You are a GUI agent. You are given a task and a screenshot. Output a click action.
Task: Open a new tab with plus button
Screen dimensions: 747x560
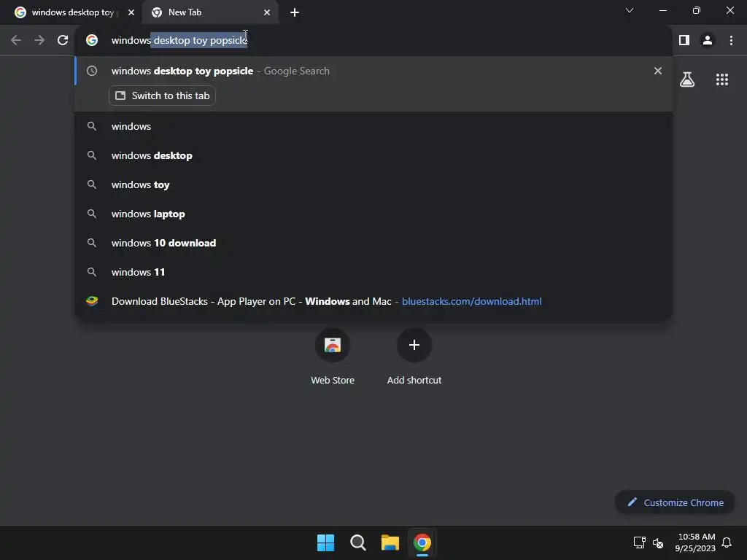point(295,12)
